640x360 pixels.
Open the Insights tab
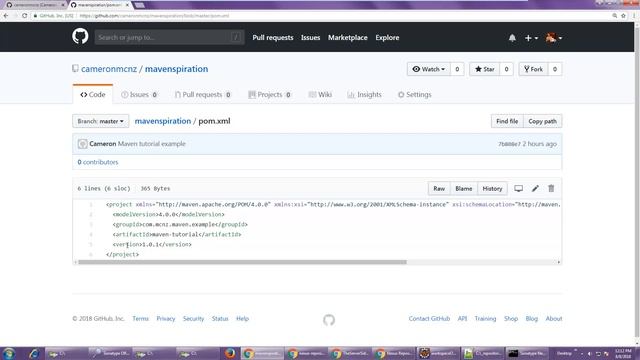point(364,94)
